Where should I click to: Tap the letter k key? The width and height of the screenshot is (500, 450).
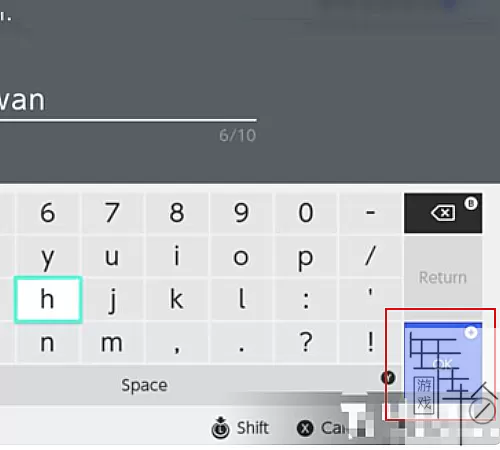177,300
